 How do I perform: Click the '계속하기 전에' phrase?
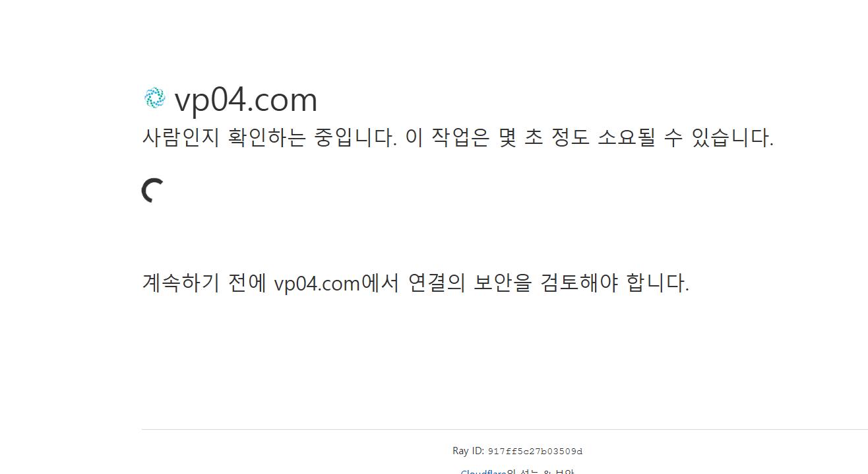[204, 283]
